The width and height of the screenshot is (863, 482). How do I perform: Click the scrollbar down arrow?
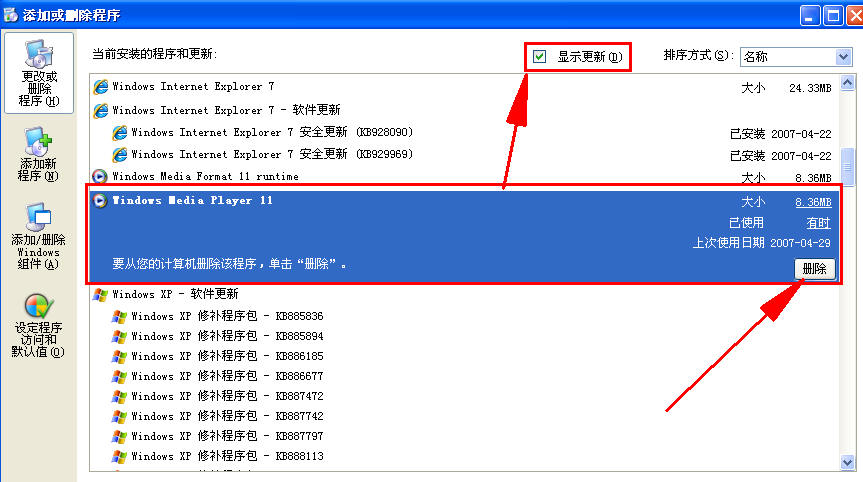(x=848, y=462)
